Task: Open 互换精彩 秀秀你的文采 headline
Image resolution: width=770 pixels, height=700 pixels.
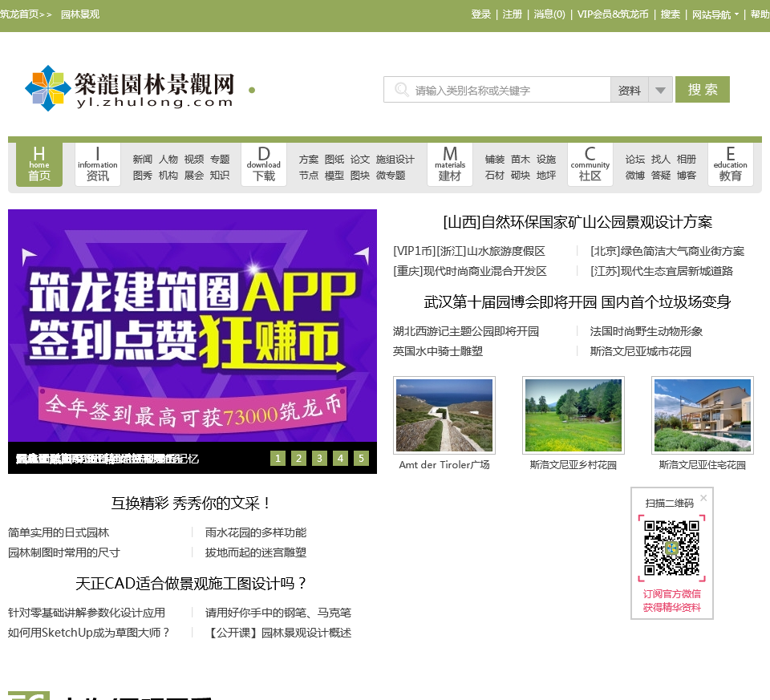Action: 191,504
